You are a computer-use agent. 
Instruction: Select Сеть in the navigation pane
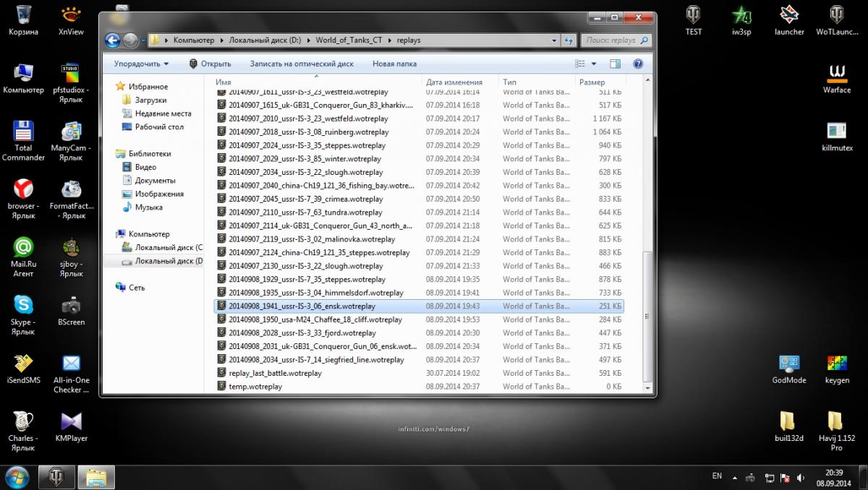click(137, 287)
